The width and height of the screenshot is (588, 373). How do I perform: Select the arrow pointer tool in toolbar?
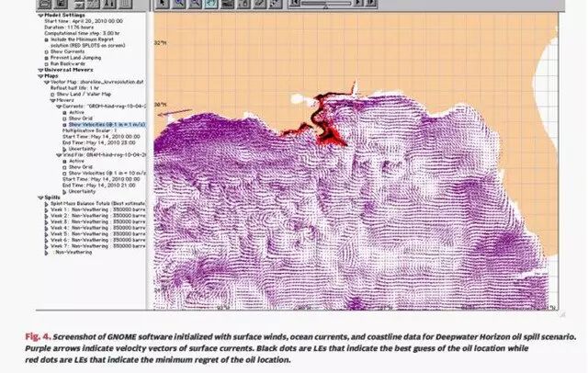[163, 4]
